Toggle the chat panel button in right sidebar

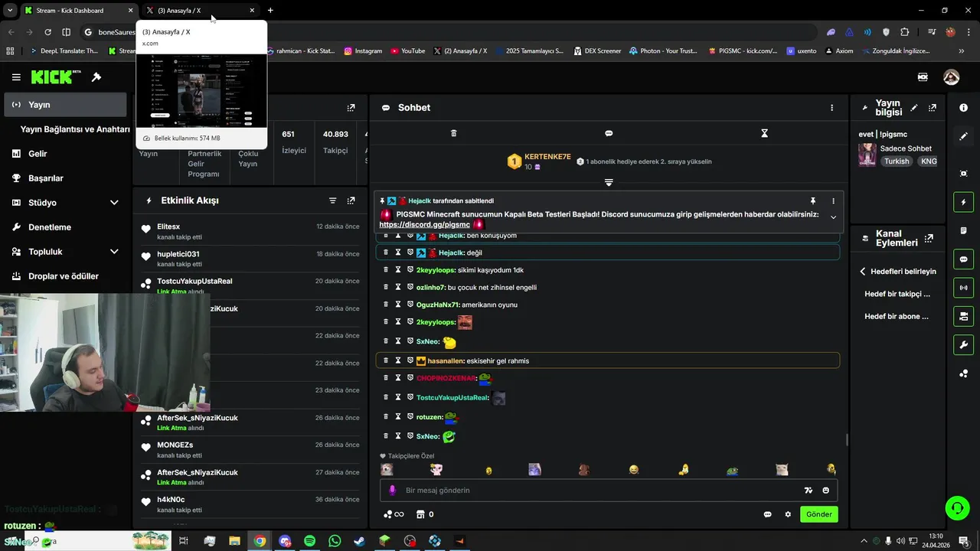[963, 259]
